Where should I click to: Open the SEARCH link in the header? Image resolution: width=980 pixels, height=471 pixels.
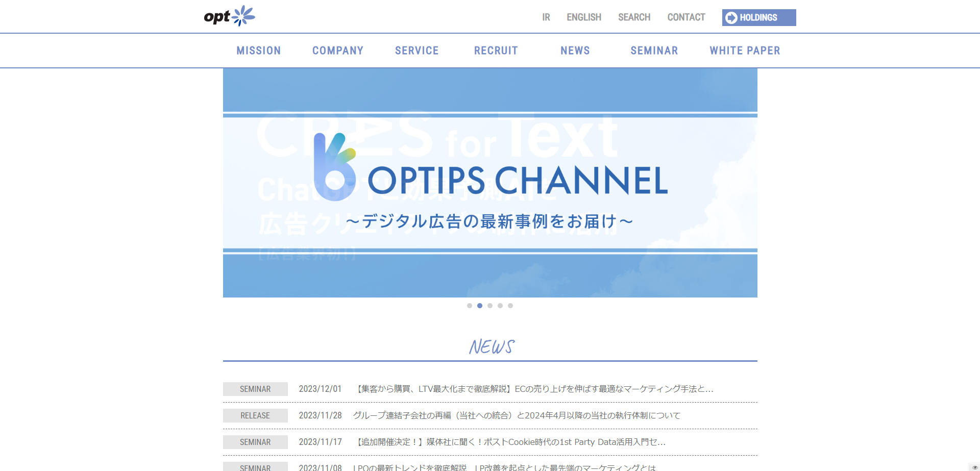pyautogui.click(x=634, y=17)
